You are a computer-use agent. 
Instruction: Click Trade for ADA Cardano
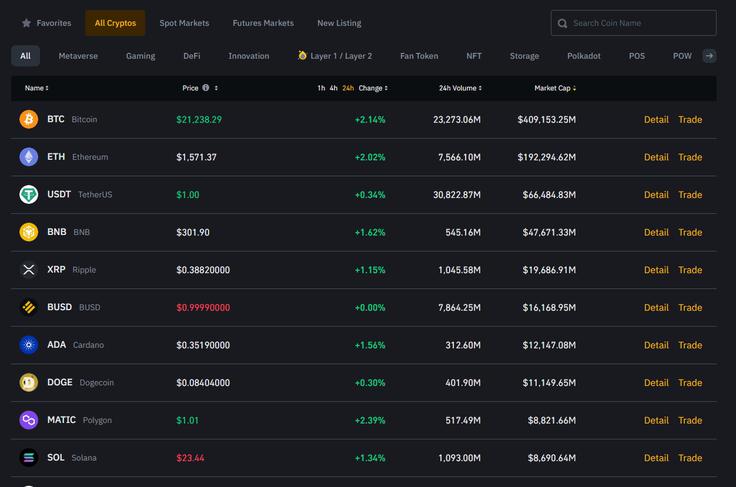pyautogui.click(x=690, y=345)
